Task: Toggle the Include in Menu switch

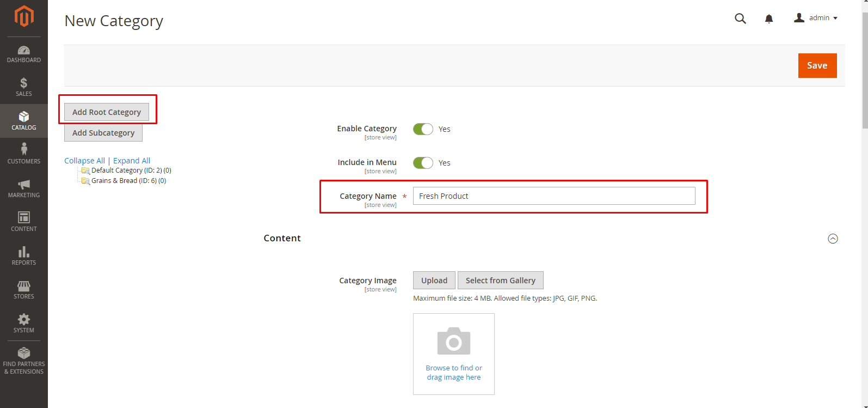Action: (x=423, y=163)
